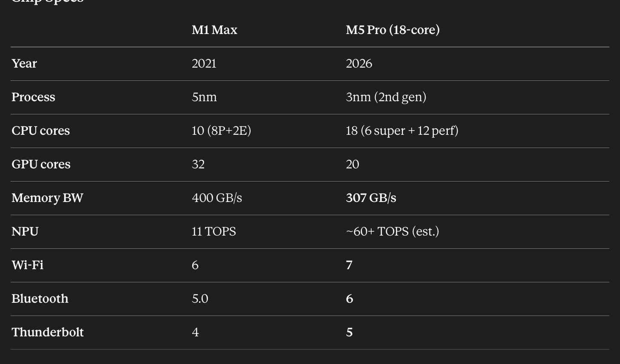Click the 3nm (2nd gen) cell

pyautogui.click(x=386, y=97)
